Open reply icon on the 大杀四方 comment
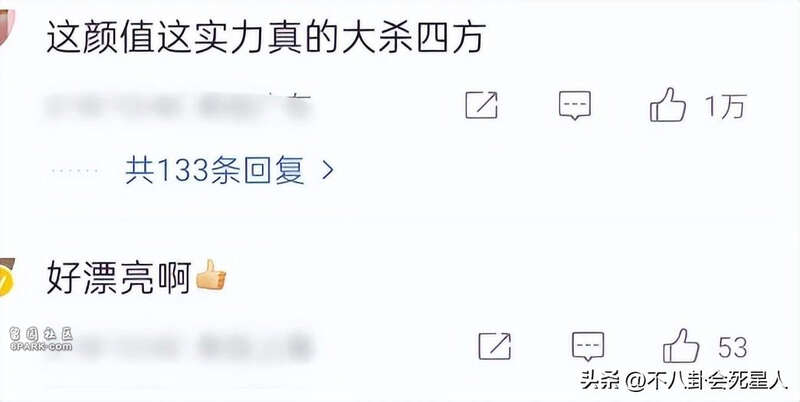 pos(575,106)
